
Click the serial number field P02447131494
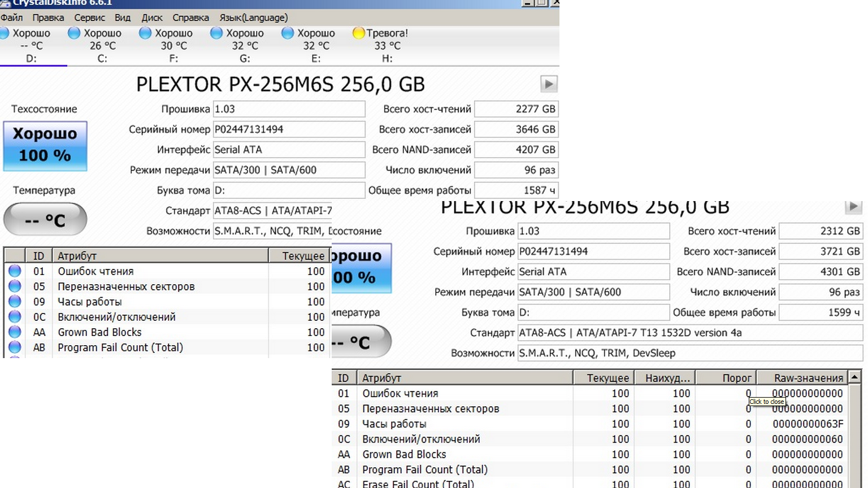tap(289, 129)
